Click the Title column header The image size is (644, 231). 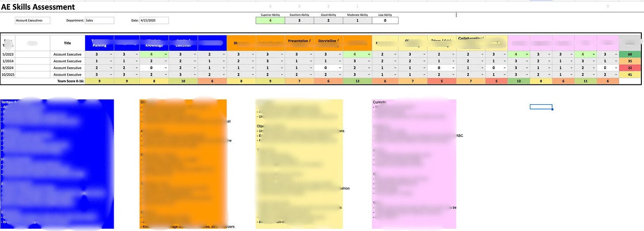67,43
